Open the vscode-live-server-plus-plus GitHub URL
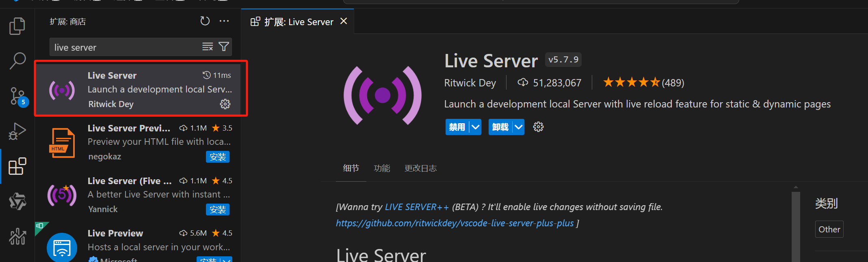This screenshot has height=262, width=868. (x=455, y=223)
